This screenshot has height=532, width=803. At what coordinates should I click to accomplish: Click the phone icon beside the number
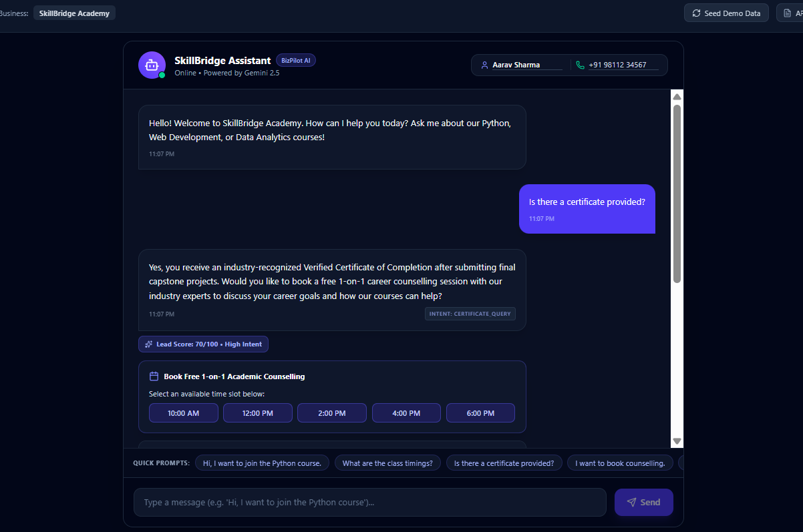click(581, 65)
